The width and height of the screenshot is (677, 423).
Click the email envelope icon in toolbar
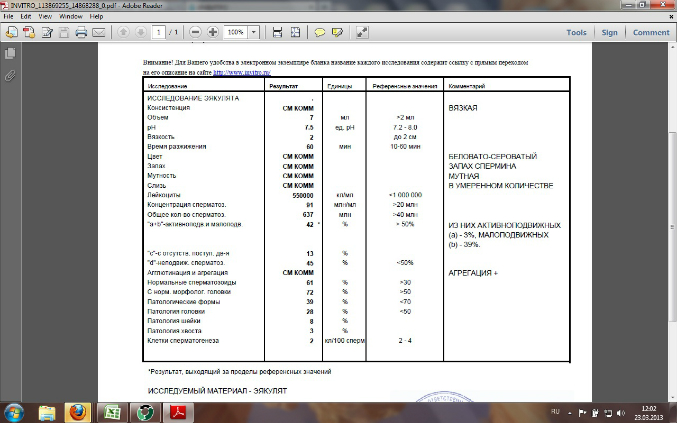(x=98, y=32)
